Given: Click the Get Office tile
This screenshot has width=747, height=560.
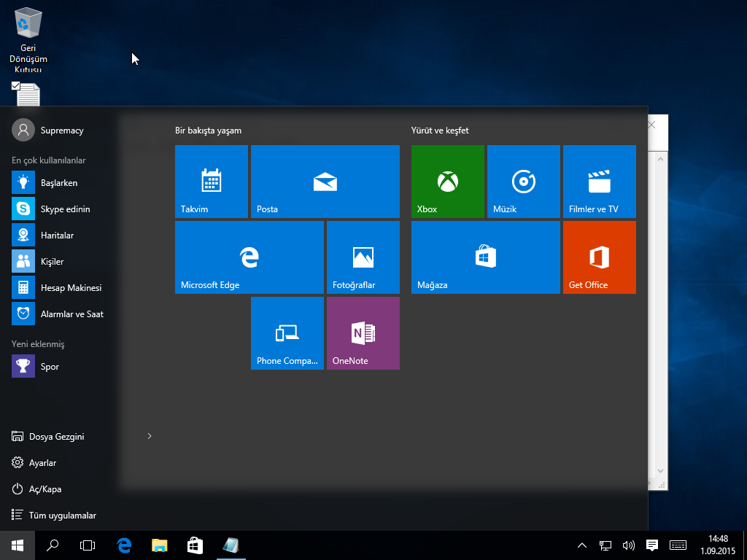Looking at the screenshot, I should click(x=599, y=257).
